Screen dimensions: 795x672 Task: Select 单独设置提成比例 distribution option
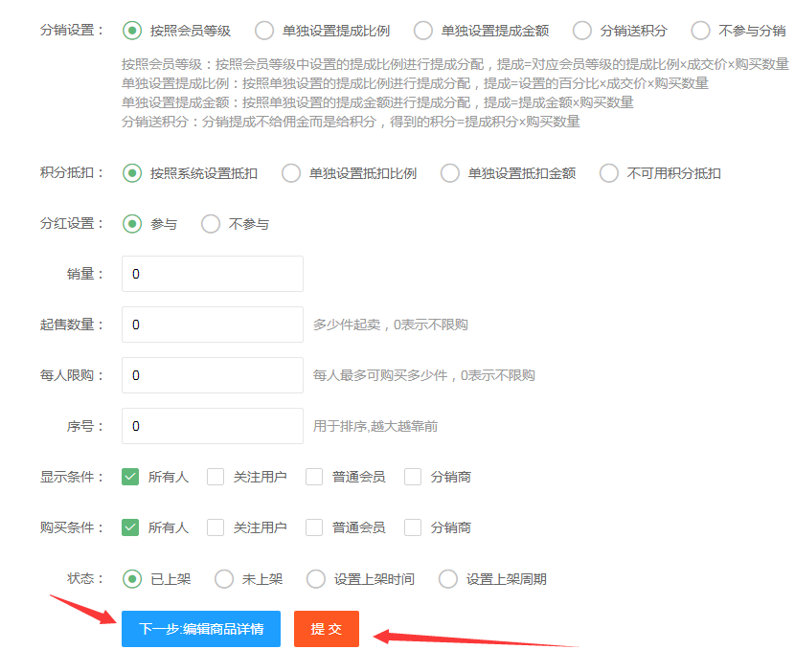point(264,31)
